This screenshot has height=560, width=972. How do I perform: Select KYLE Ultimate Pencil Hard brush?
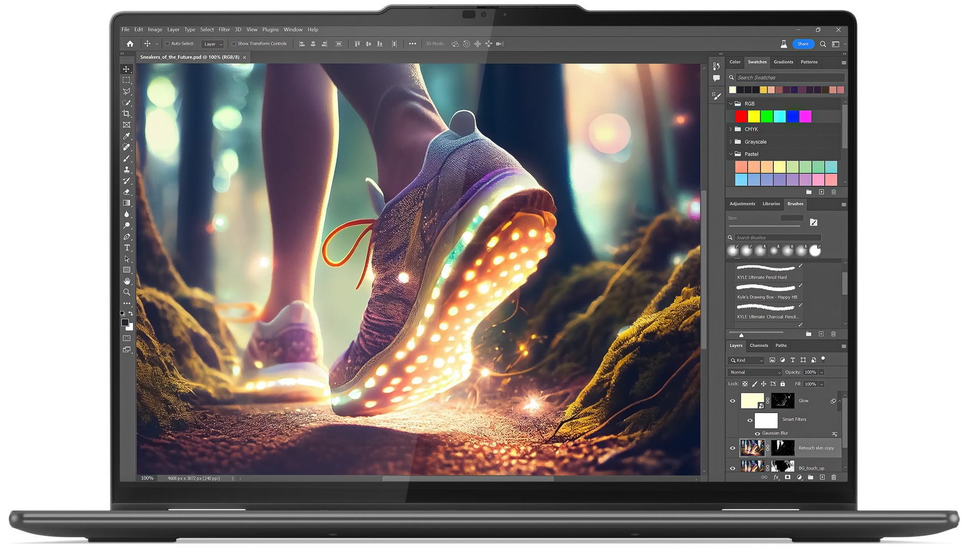[x=768, y=272]
